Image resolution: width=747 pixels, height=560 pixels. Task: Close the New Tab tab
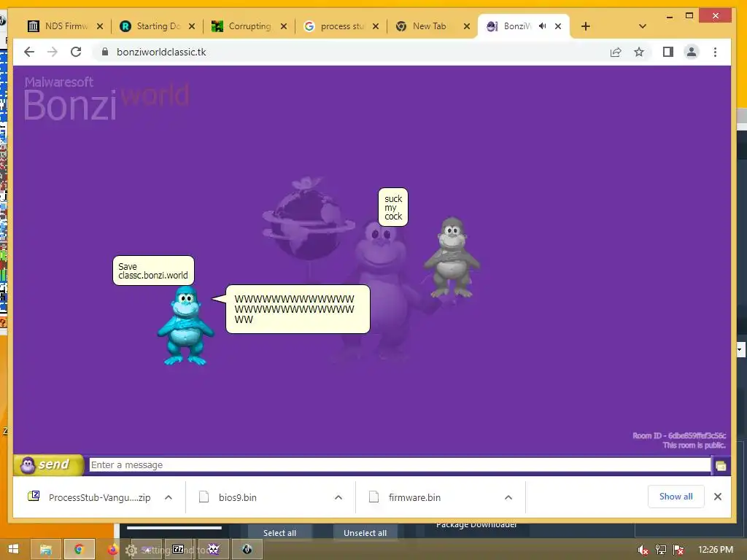pyautogui.click(x=468, y=26)
